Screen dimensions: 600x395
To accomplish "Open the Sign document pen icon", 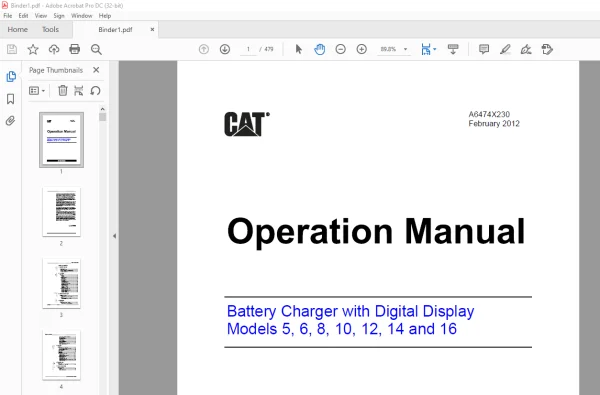I will (526, 49).
